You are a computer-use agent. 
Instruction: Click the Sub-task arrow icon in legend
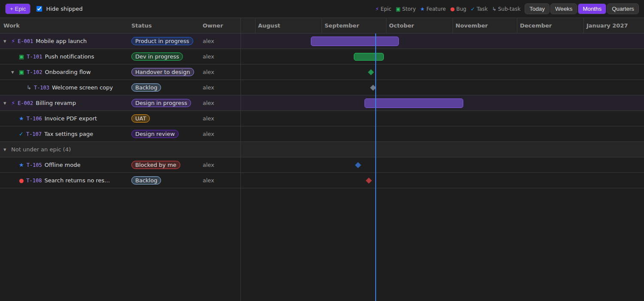click(x=494, y=9)
